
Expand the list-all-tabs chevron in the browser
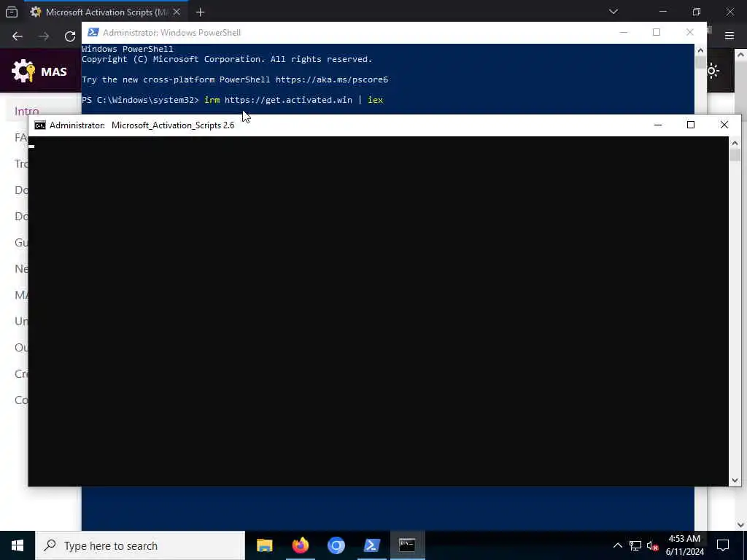click(x=613, y=12)
